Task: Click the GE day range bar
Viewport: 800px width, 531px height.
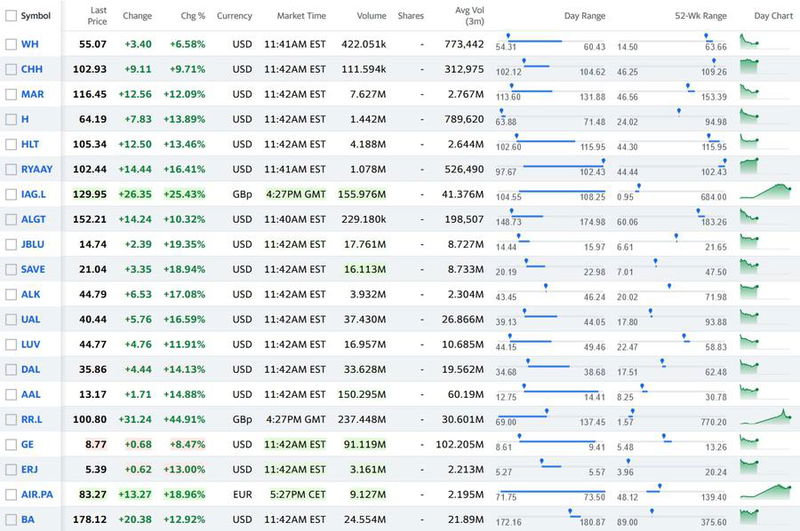Action: [x=551, y=443]
